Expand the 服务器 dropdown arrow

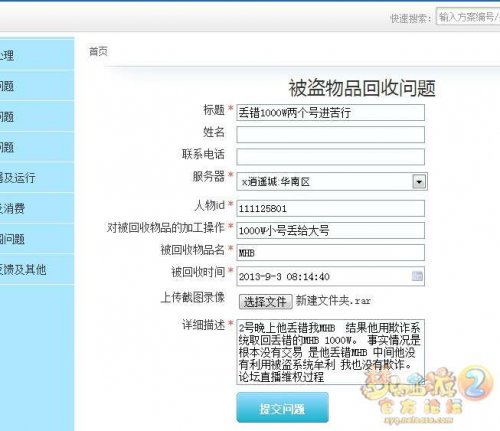tap(419, 182)
